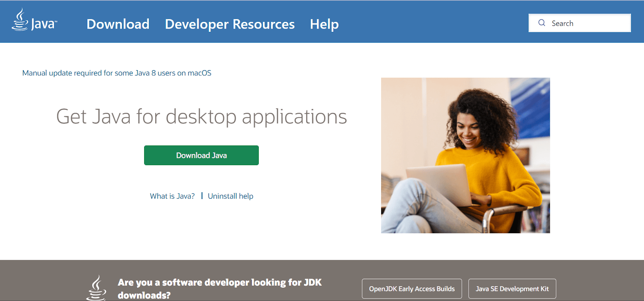Click Java SE Development Kit button

tap(512, 289)
